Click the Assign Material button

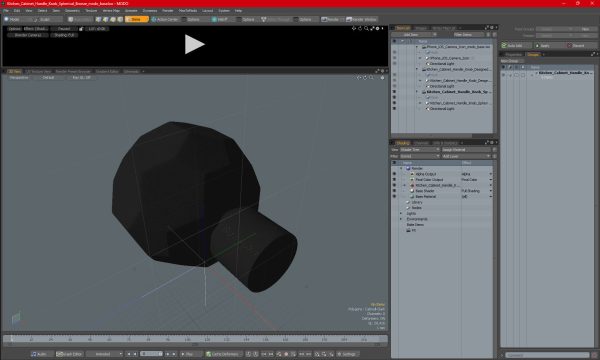pos(466,150)
